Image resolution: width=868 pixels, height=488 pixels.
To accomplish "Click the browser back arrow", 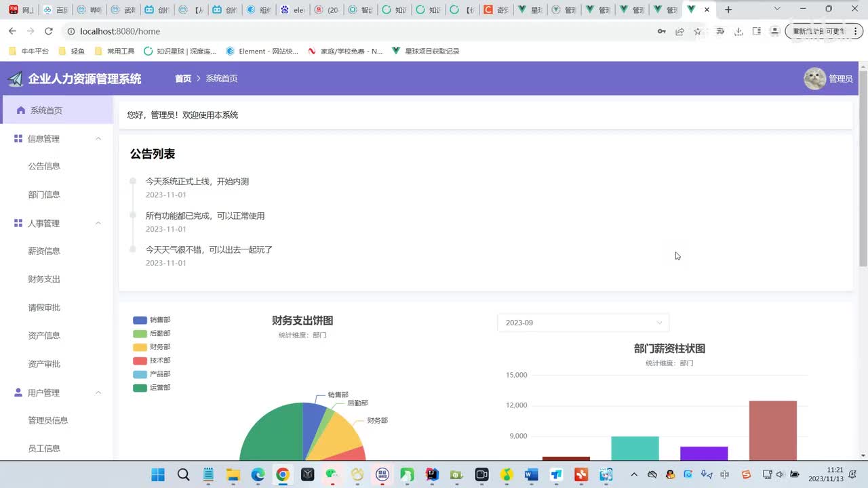I will [12, 31].
